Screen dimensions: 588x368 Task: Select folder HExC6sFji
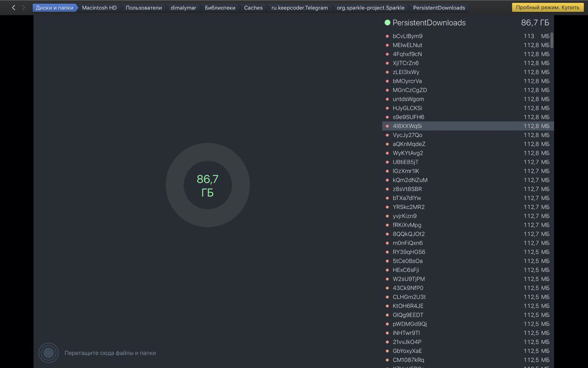[468, 270]
